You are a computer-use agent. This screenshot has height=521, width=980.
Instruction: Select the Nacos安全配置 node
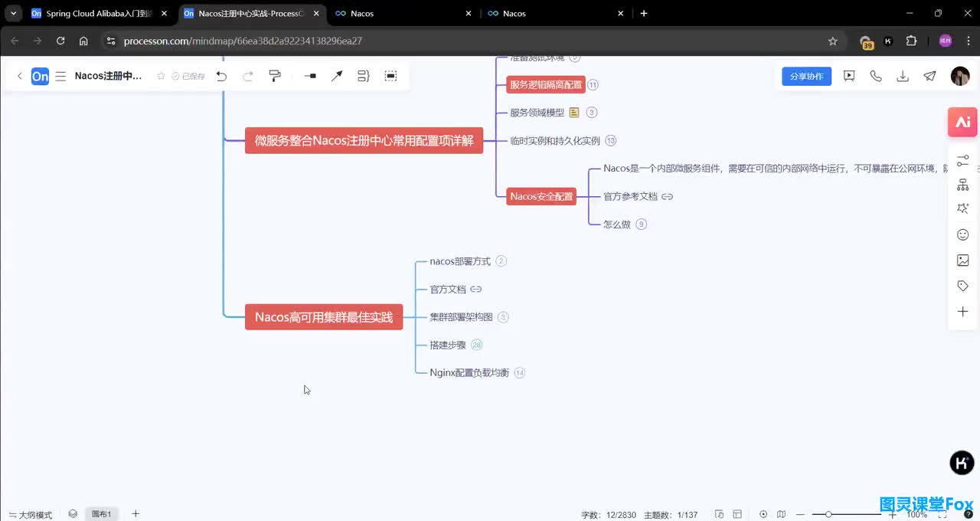tap(541, 196)
